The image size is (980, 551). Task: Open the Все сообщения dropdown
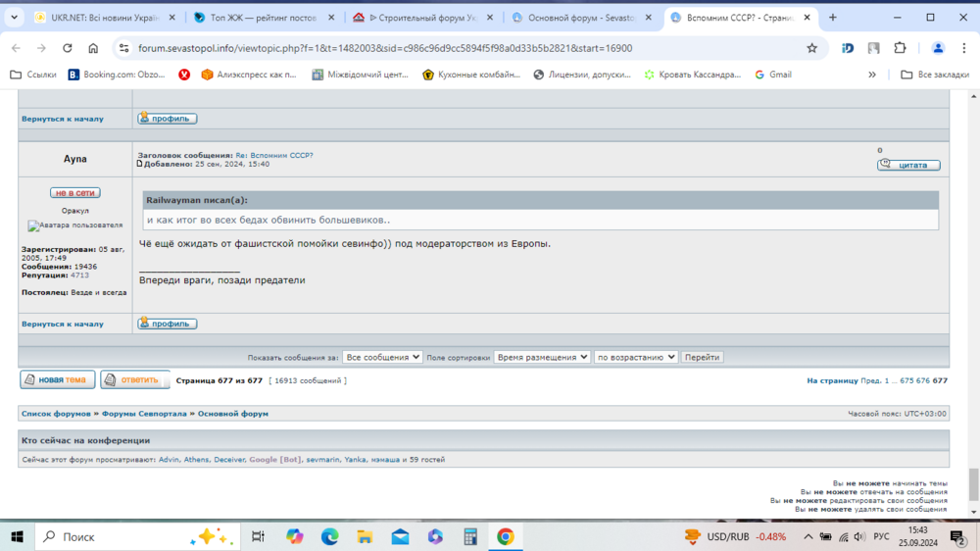pos(382,357)
